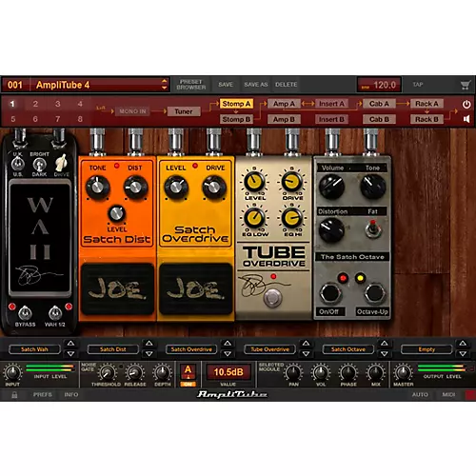Click the MASTER output knob
Screen dimensions: 476x476
(x=403, y=372)
